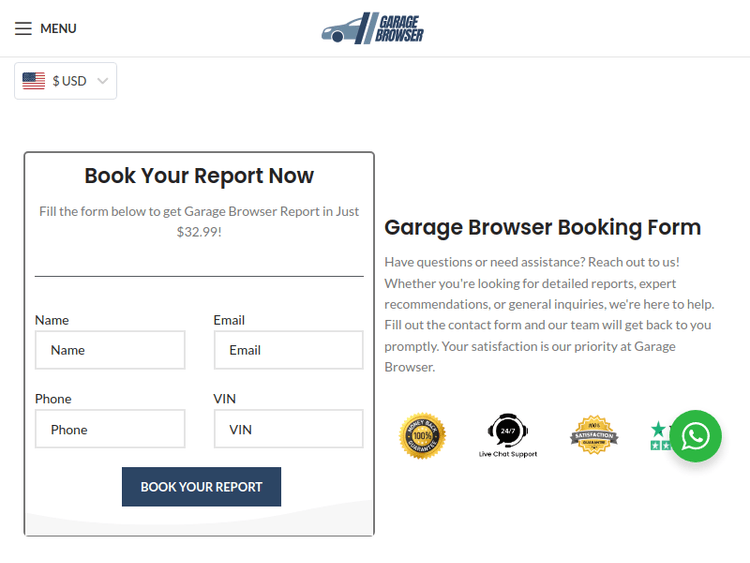Focus the VIN input field
This screenshot has height=563, width=750.
pyautogui.click(x=288, y=429)
